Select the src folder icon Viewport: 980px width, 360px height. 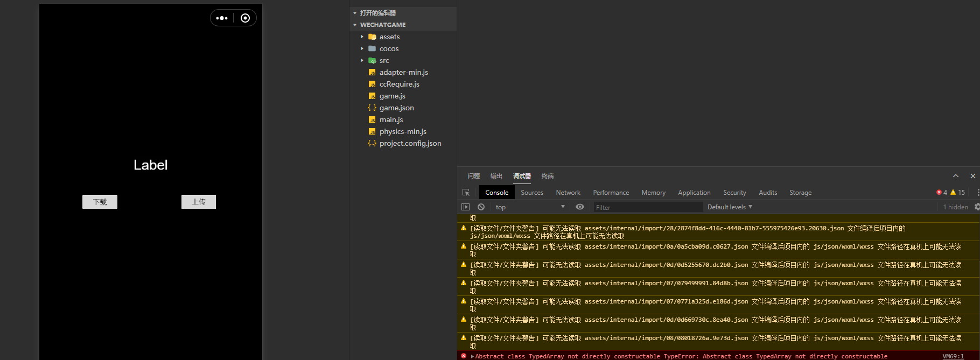(x=372, y=60)
